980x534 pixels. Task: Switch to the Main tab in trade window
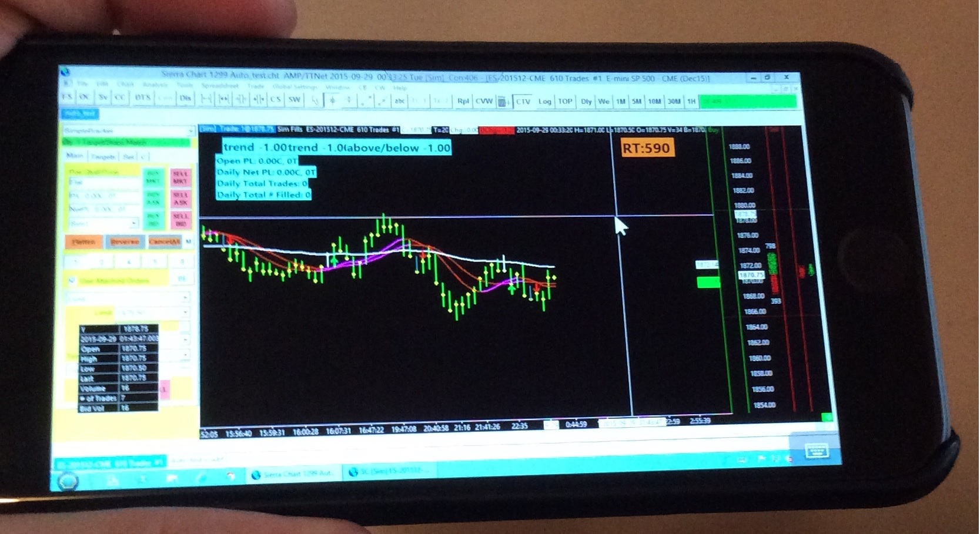(x=75, y=156)
